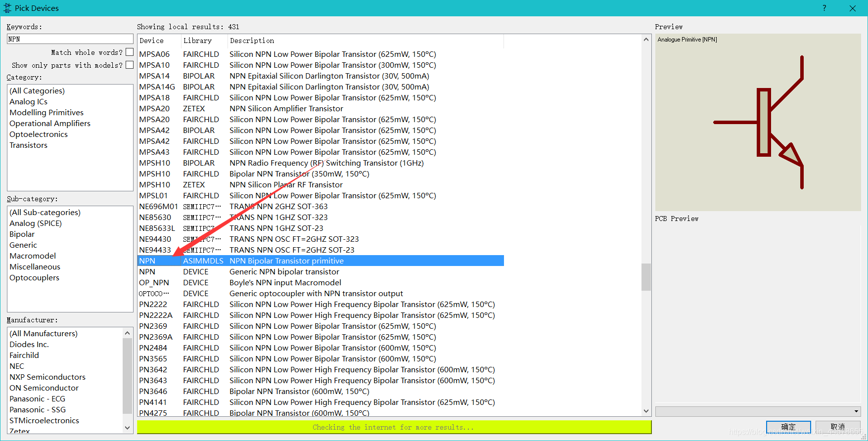This screenshot has height=441, width=868.
Task: Select NEC manufacturer
Action: [x=17, y=366]
